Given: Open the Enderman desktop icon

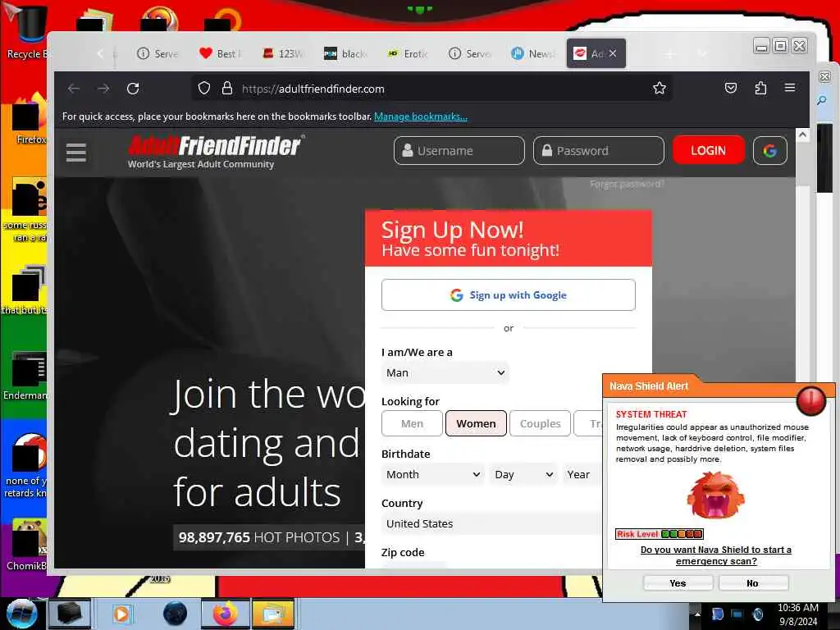Looking at the screenshot, I should (27, 375).
